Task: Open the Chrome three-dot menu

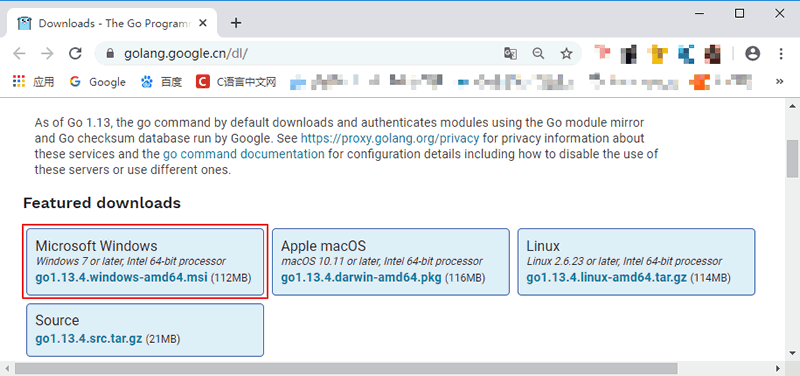Action: click(781, 54)
